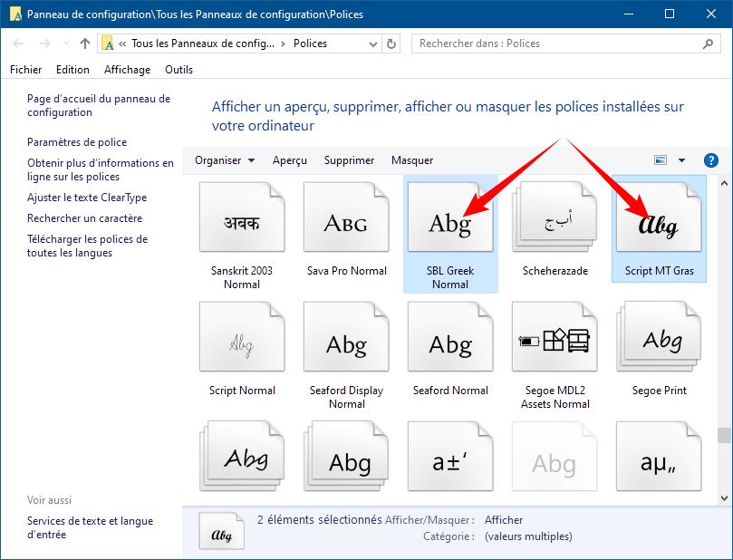Expand the address bar history dropdown
Screen dimensions: 733x560
coord(372,43)
